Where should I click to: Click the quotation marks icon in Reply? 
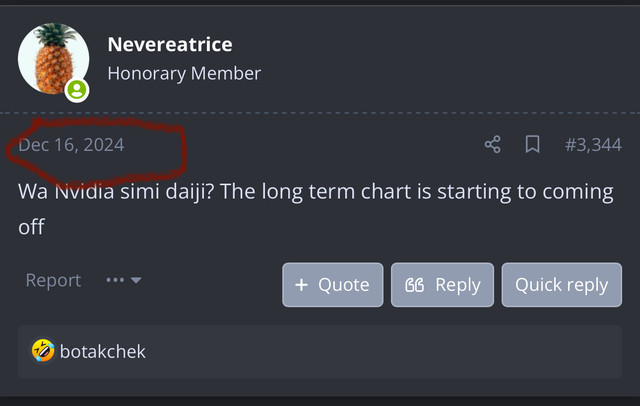coord(414,285)
